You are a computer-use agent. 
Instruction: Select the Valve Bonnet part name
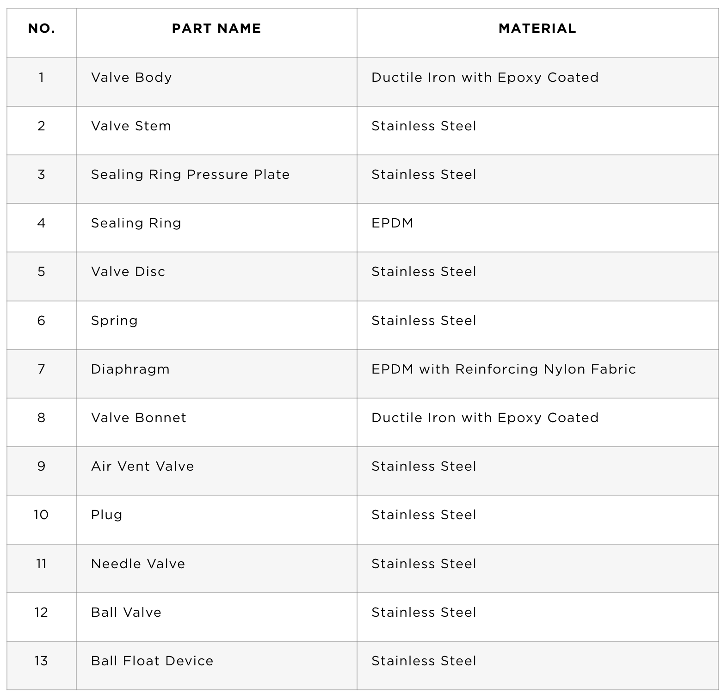139,418
